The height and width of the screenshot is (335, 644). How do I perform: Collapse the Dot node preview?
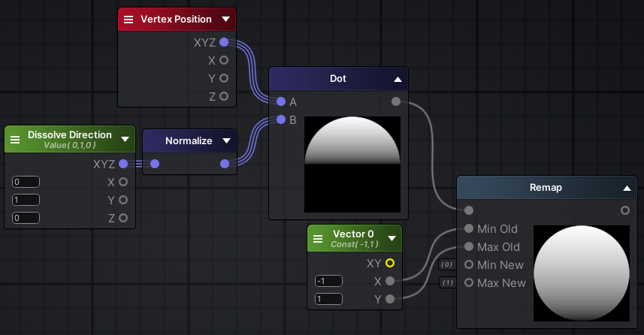click(398, 79)
